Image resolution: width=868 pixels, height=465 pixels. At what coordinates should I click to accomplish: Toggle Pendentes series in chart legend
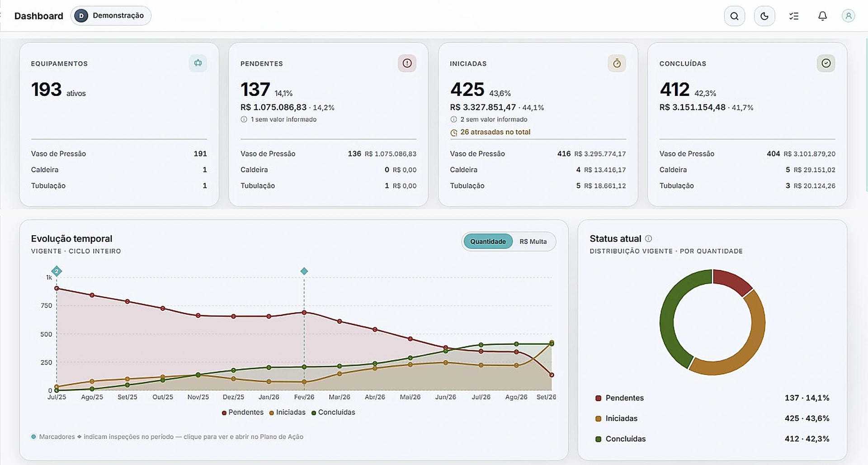coord(242,412)
